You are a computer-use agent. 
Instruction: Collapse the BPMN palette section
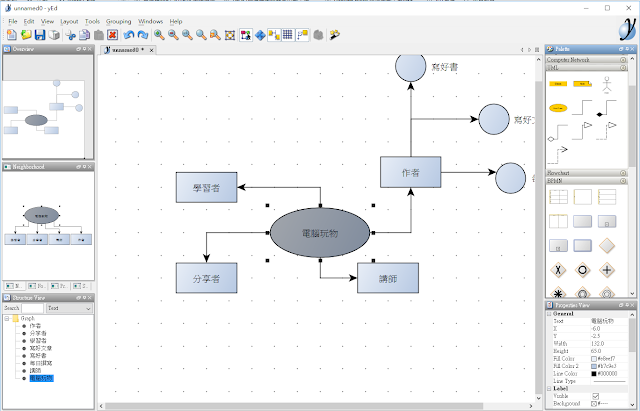623,180
